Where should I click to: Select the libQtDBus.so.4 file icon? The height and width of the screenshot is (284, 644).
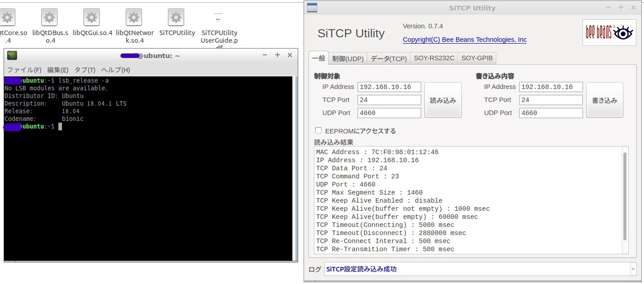(x=49, y=18)
